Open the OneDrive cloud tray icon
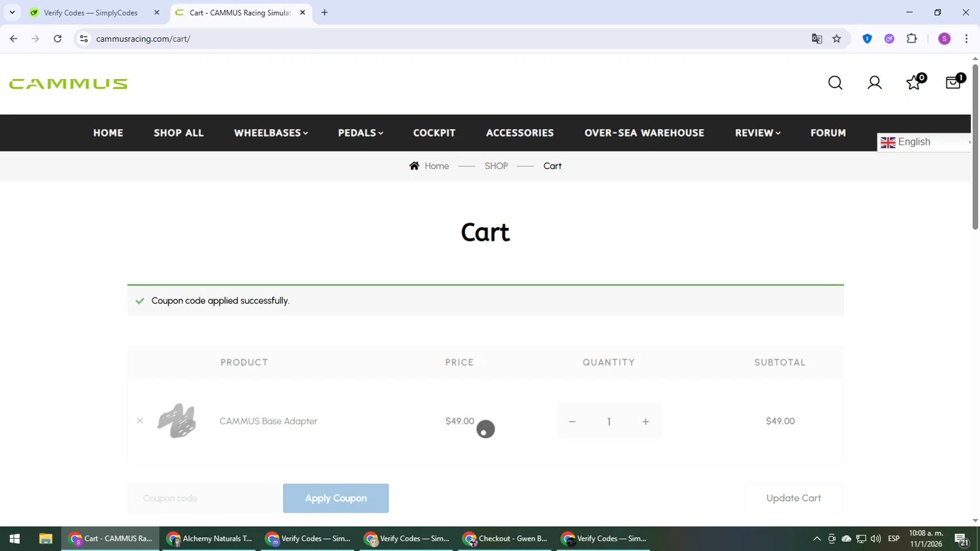This screenshot has height=551, width=980. tap(846, 539)
